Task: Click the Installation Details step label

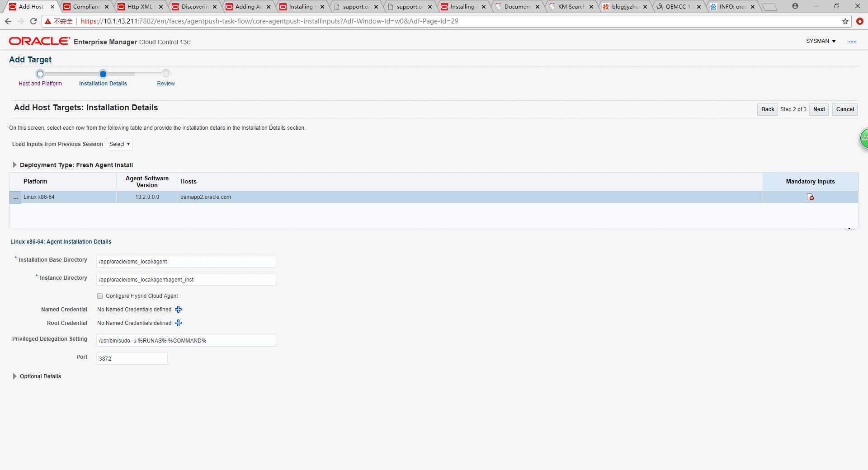Action: click(x=103, y=84)
